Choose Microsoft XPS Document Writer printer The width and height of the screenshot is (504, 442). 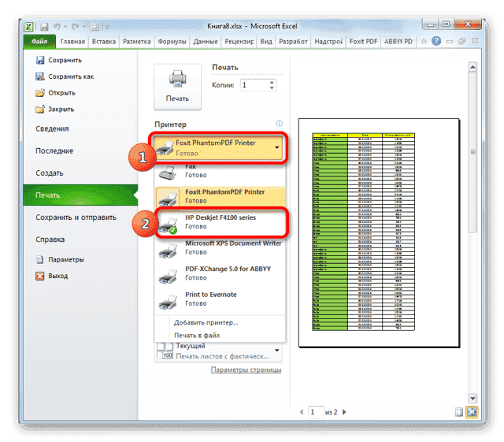coord(220,248)
